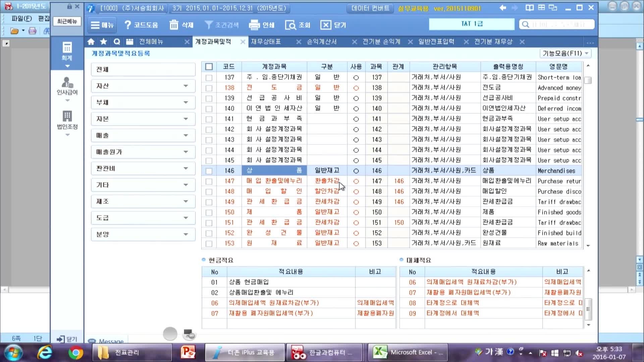Expand the 자산 category dropdown
Image resolution: width=644 pixels, height=362 pixels.
pyautogui.click(x=186, y=86)
